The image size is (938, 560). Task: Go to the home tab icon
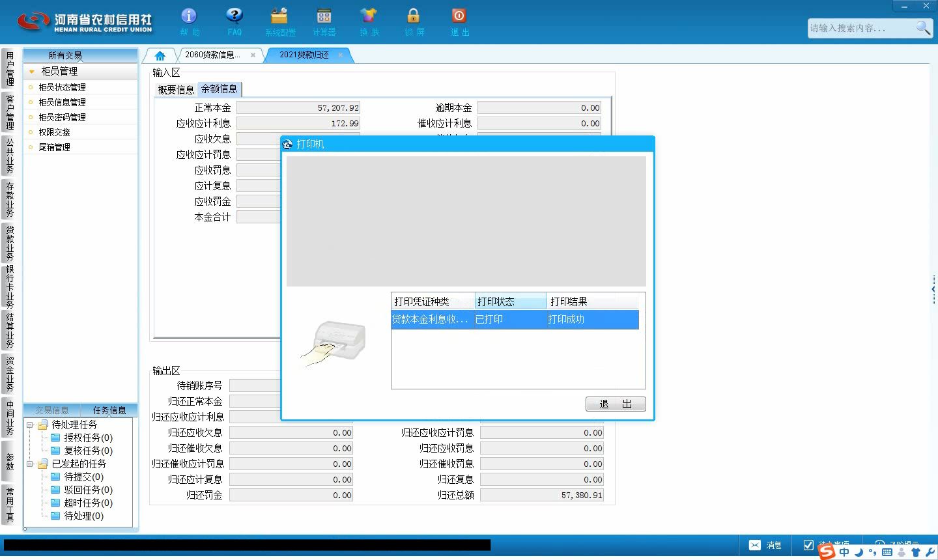point(160,55)
